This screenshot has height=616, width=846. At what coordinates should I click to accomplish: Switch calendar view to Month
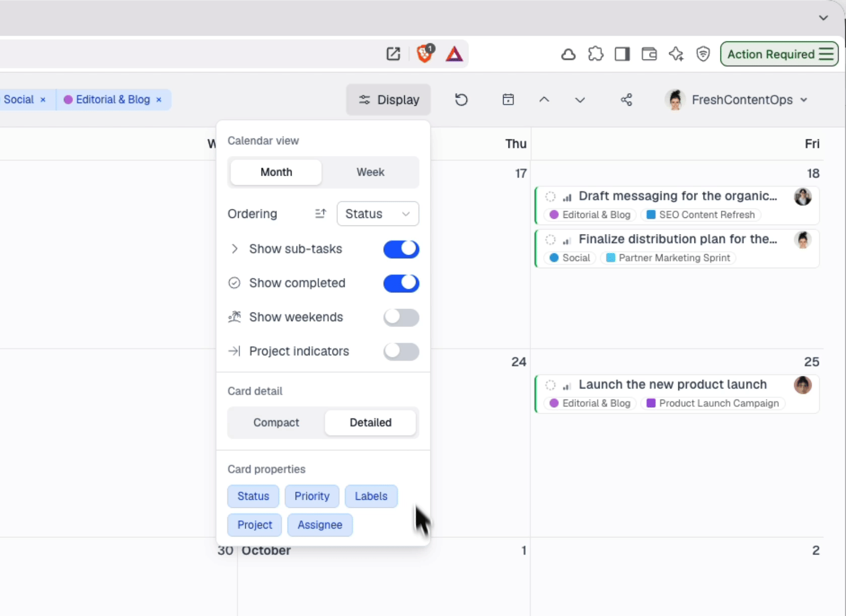(x=276, y=172)
